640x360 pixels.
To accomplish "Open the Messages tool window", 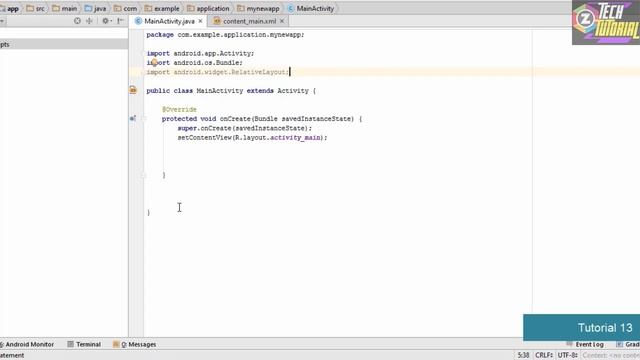I will click(135, 344).
